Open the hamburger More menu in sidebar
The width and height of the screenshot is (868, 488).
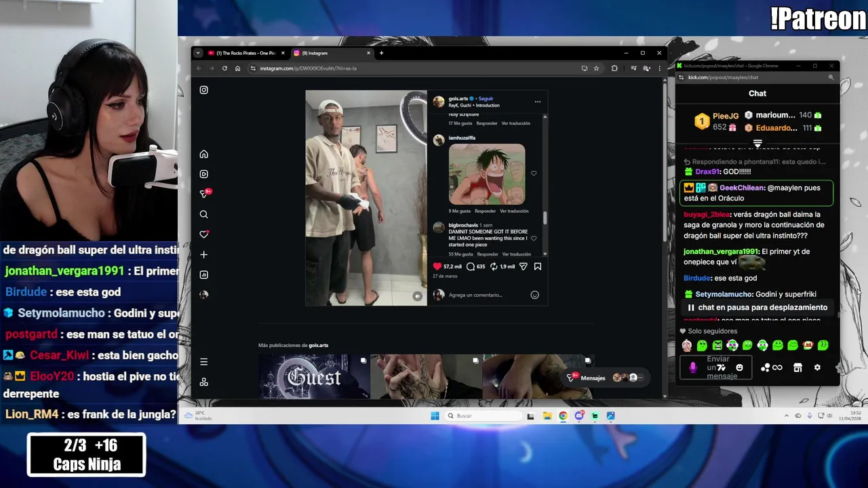coord(203,362)
